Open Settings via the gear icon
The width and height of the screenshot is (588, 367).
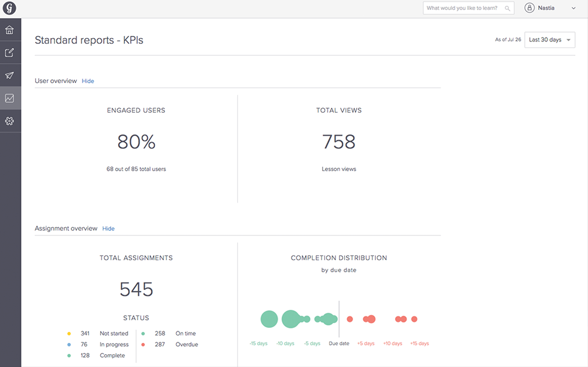[9, 120]
